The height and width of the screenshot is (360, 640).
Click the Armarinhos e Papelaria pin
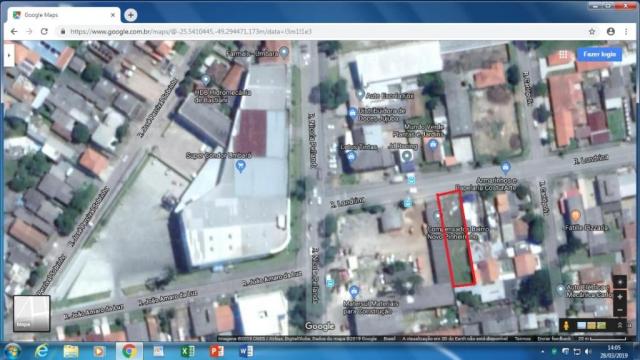(x=505, y=167)
